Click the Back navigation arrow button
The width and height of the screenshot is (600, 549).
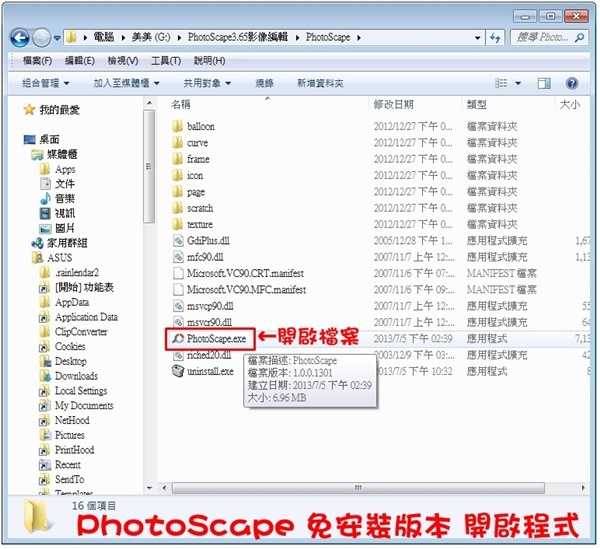pyautogui.click(x=20, y=38)
